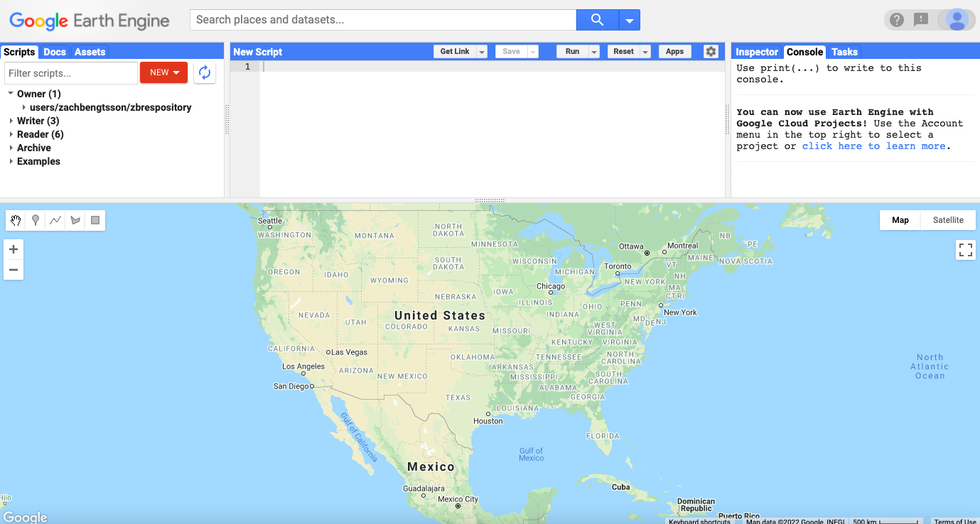Viewport: 980px width, 524px height.
Task: Select the draw line tool
Action: click(x=55, y=221)
